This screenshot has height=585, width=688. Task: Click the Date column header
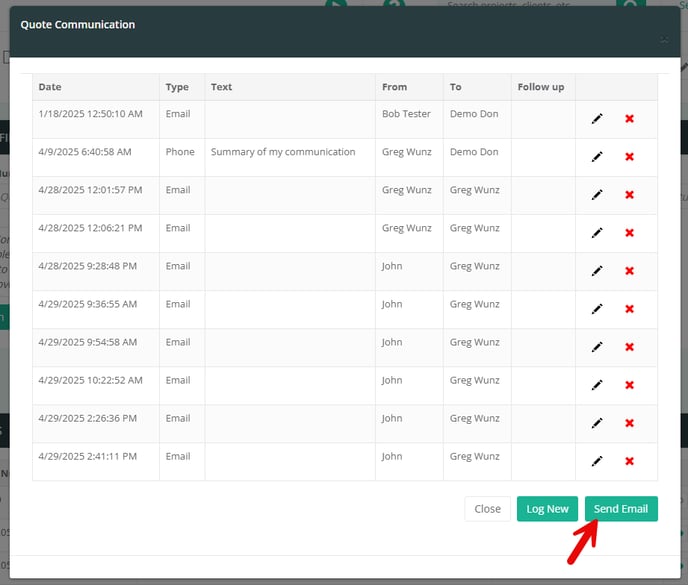tap(50, 87)
